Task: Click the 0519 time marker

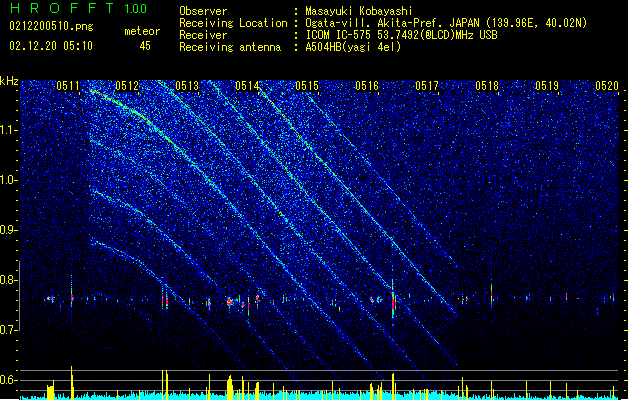Action: [547, 86]
